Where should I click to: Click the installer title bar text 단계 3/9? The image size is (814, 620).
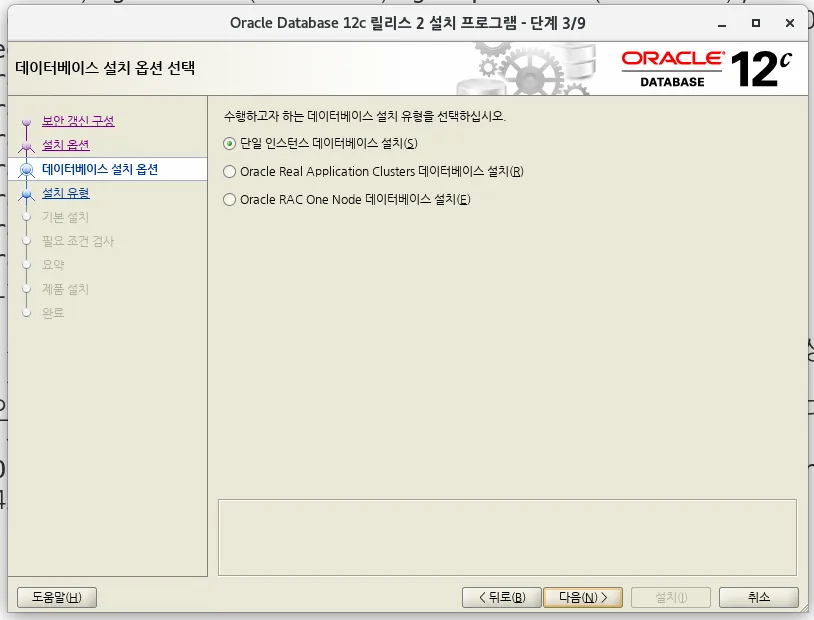[x=558, y=23]
